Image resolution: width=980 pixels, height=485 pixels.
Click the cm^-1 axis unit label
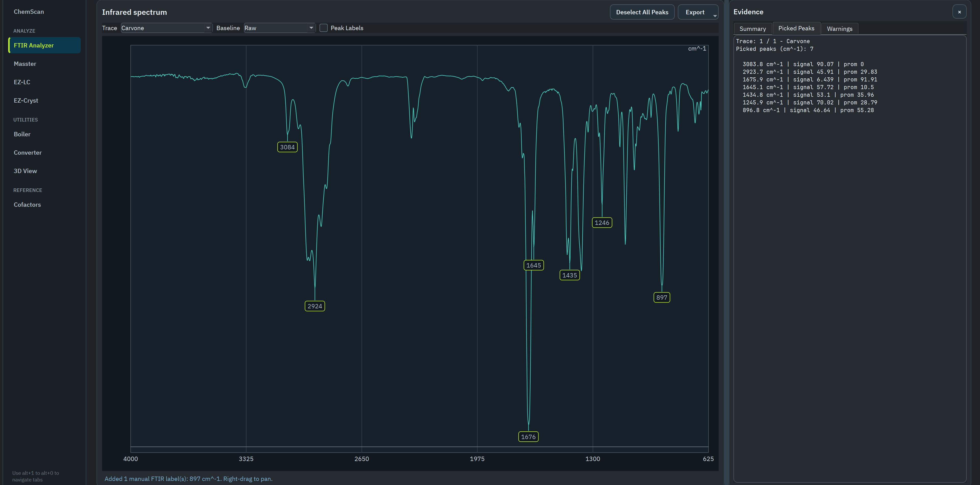(697, 48)
